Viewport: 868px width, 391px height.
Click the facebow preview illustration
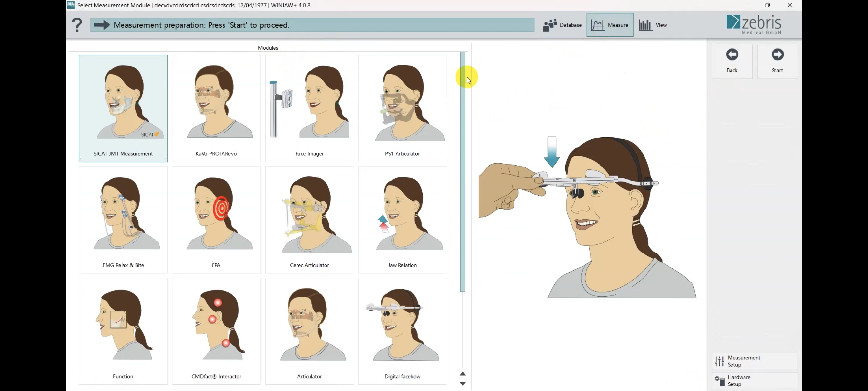587,217
